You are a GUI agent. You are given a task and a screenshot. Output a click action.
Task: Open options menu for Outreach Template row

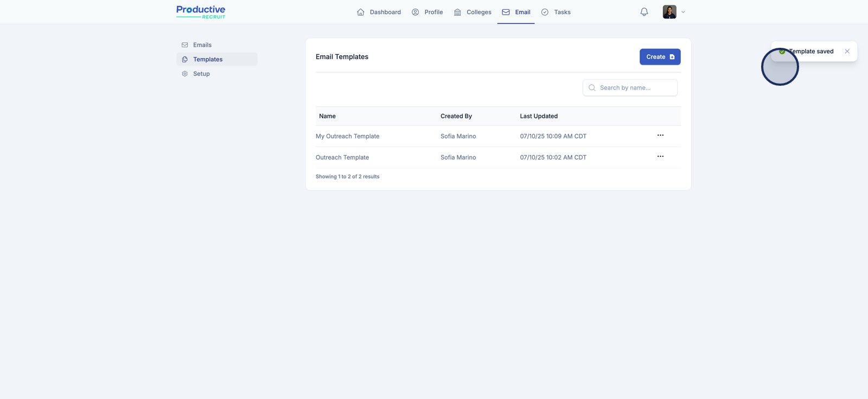click(x=660, y=156)
